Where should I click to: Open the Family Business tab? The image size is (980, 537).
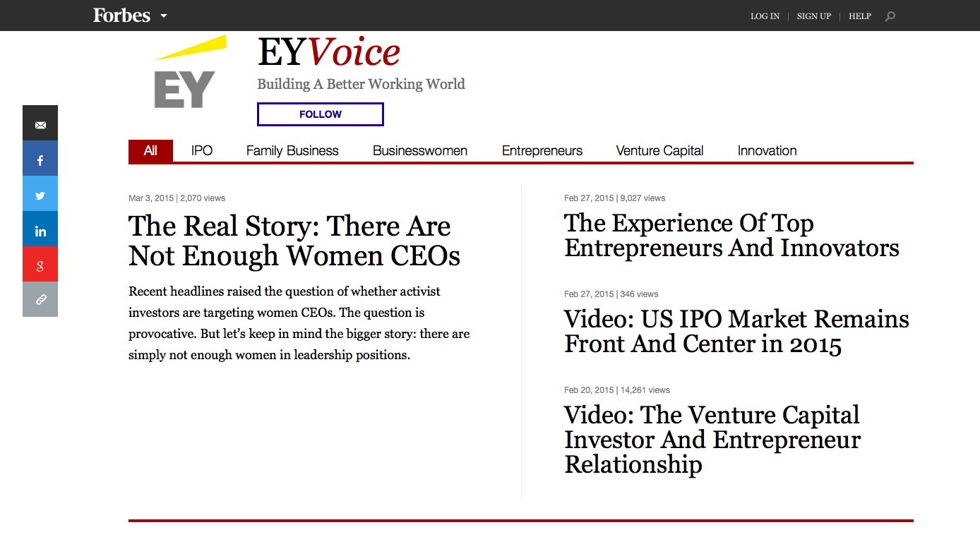(292, 151)
